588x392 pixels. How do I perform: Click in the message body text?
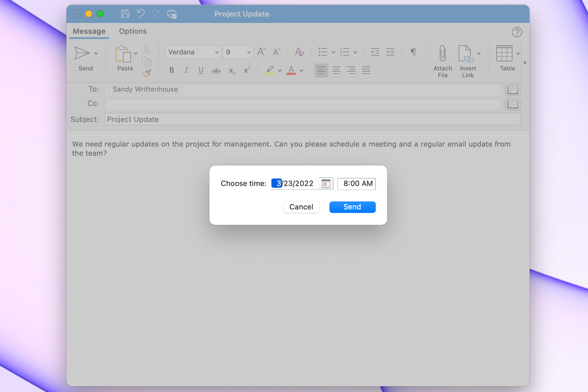291,149
